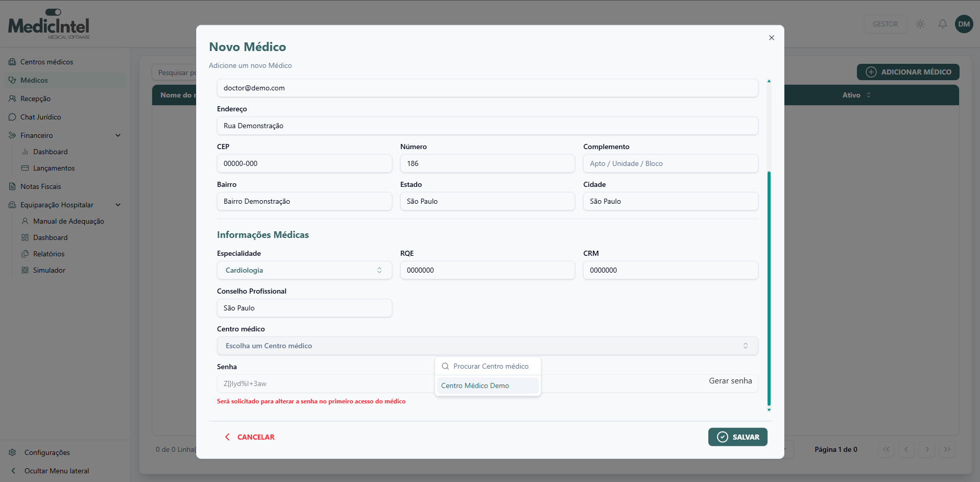Click the Notas Fiscais document icon

point(12,186)
